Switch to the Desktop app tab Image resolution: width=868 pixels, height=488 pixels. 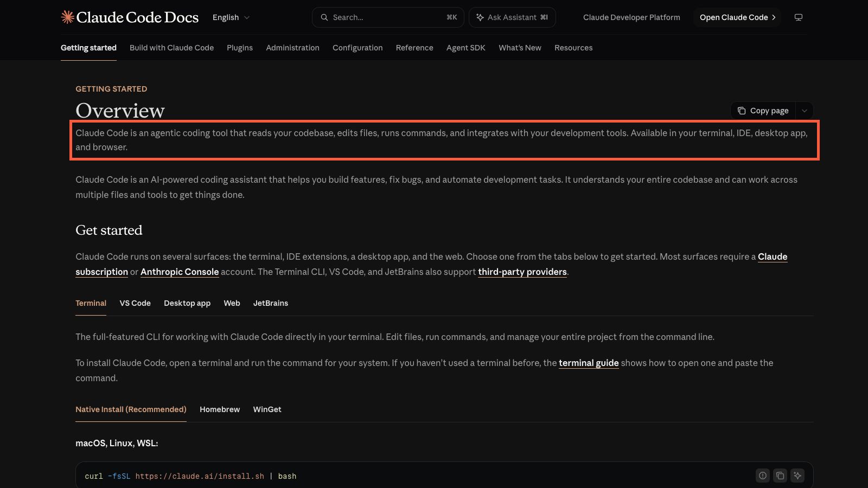click(x=187, y=303)
